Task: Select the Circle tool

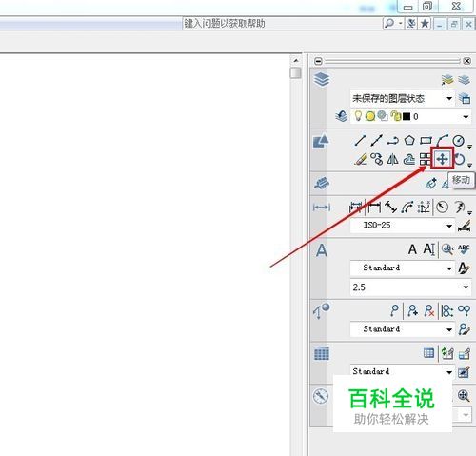Action: pos(458,140)
